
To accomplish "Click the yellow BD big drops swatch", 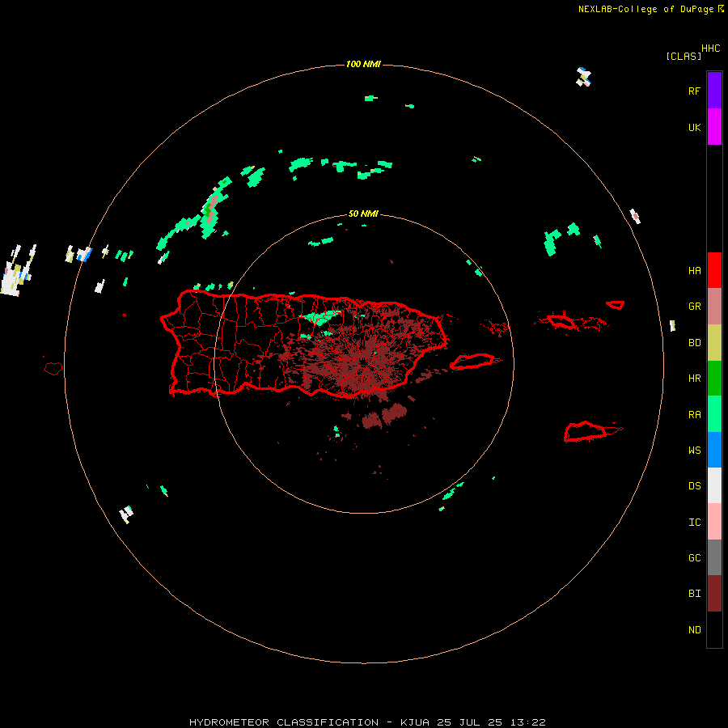I will click(714, 342).
